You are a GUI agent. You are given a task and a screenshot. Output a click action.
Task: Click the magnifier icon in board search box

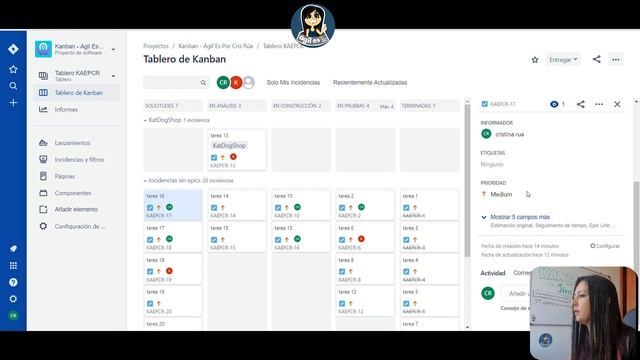[203, 83]
